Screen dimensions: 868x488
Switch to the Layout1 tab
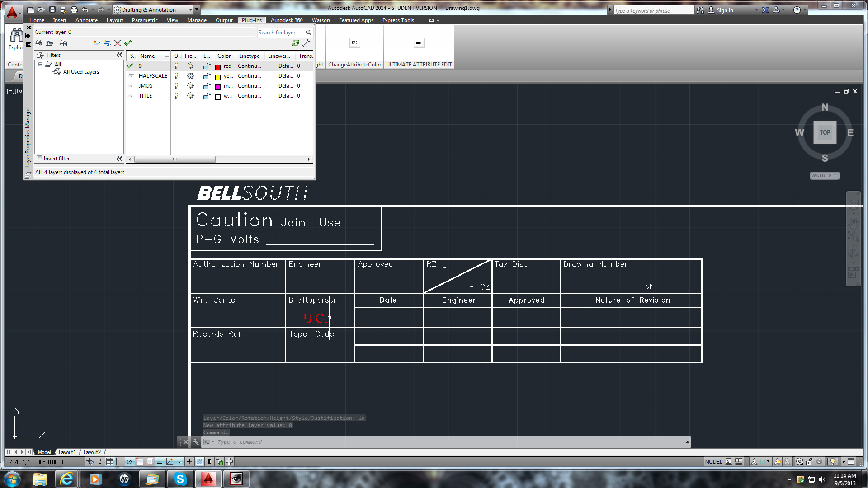coord(67,452)
